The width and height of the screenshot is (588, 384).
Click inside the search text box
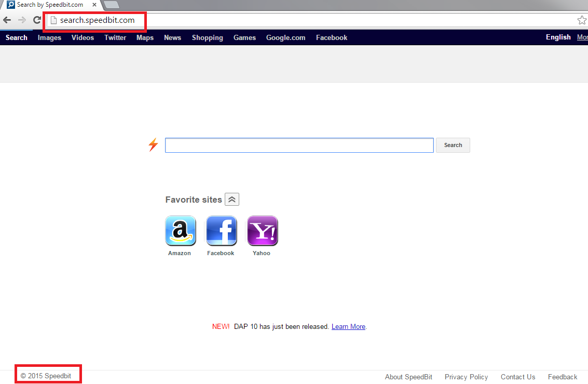pos(299,145)
